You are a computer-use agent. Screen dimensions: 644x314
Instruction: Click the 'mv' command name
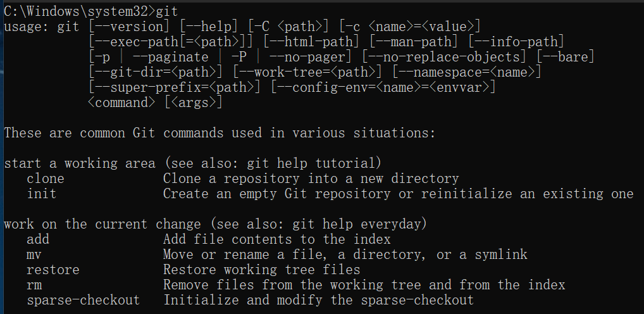point(34,254)
